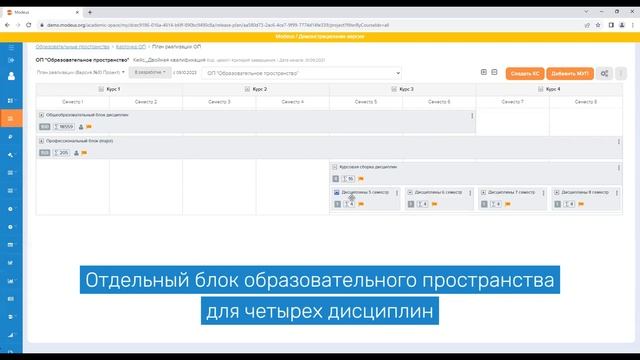Open Образовательные пространства breadcrumb link
640x360 pixels.
click(73, 47)
